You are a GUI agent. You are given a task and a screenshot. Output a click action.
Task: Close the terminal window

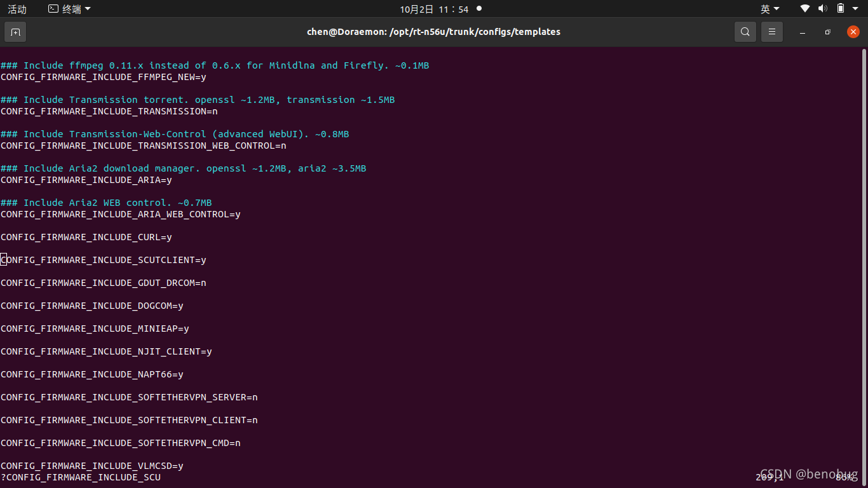pyautogui.click(x=853, y=32)
